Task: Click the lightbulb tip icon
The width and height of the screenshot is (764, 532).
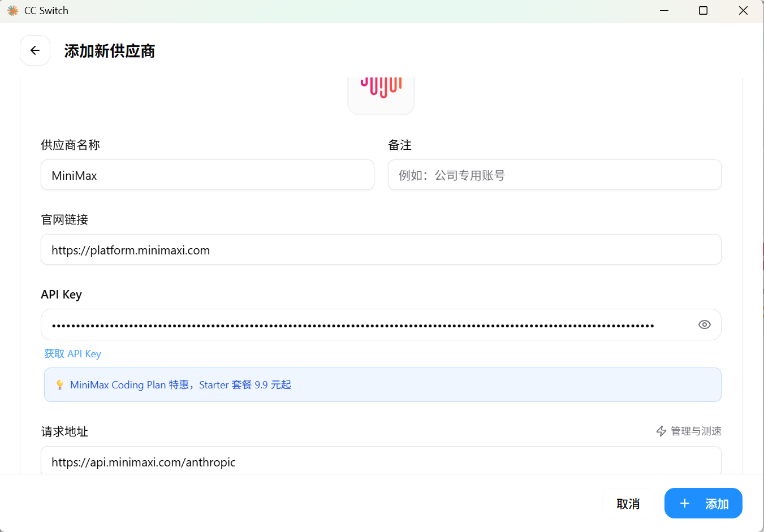Action: point(60,385)
